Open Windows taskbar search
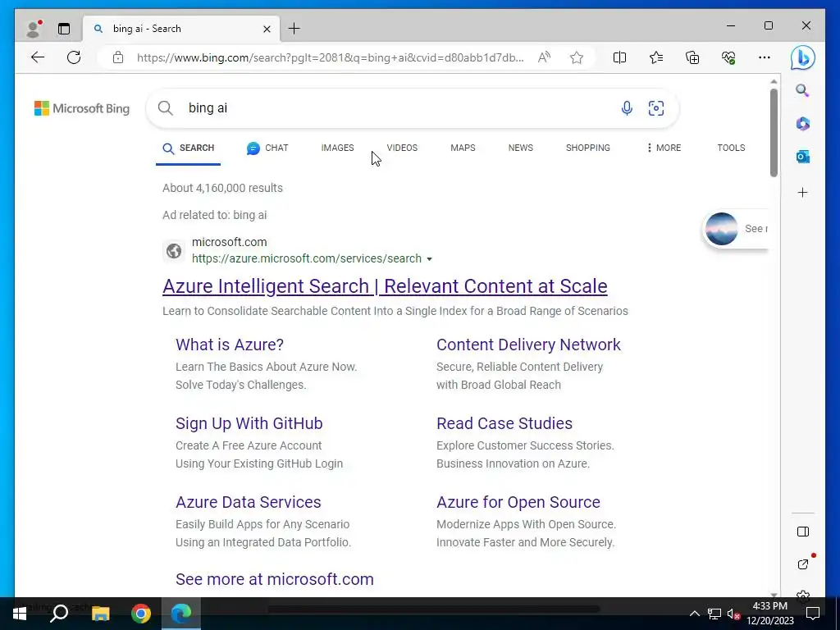The width and height of the screenshot is (840, 630). point(59,614)
